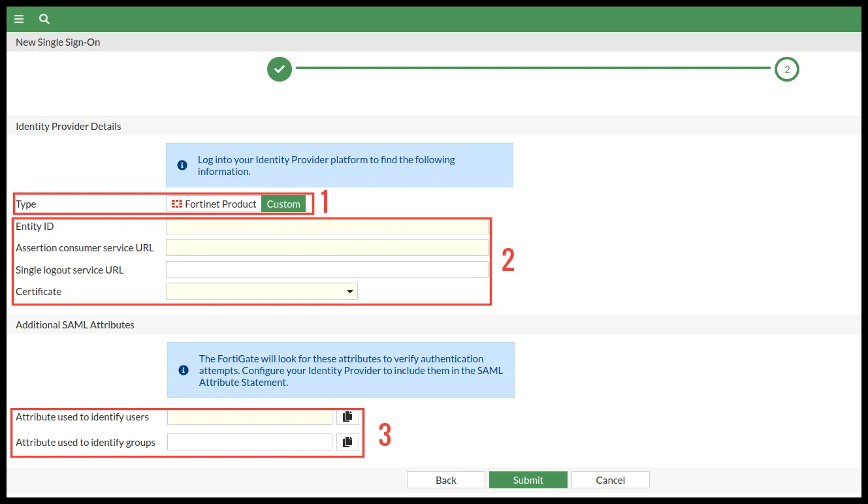Focus Single logout service URL field
Image resolution: width=868 pixels, height=504 pixels.
tap(327, 270)
